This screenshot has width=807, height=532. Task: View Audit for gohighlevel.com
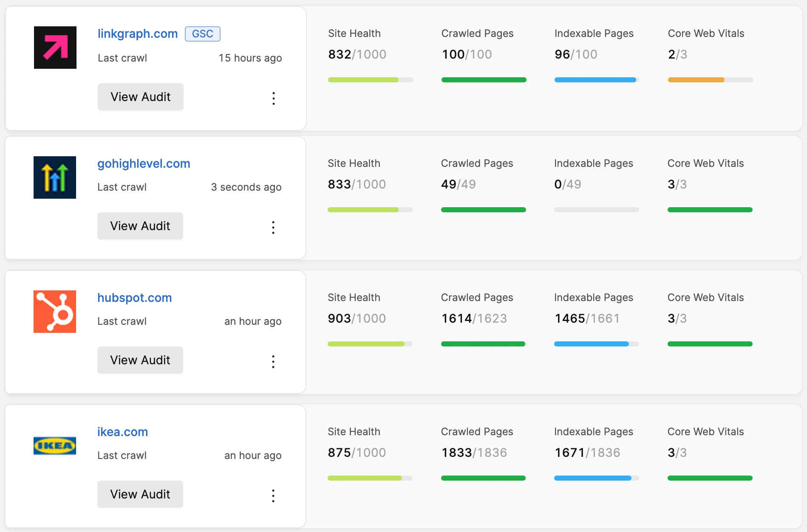click(140, 226)
